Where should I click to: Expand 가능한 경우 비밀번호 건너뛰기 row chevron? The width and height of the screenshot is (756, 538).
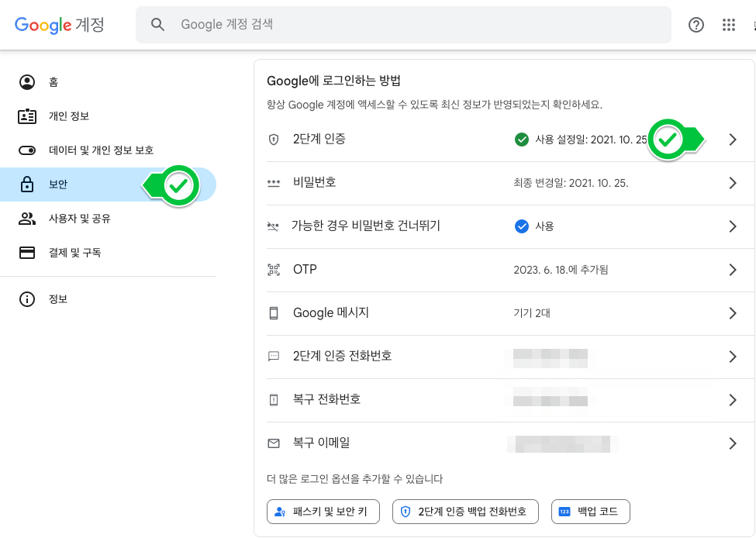[733, 226]
